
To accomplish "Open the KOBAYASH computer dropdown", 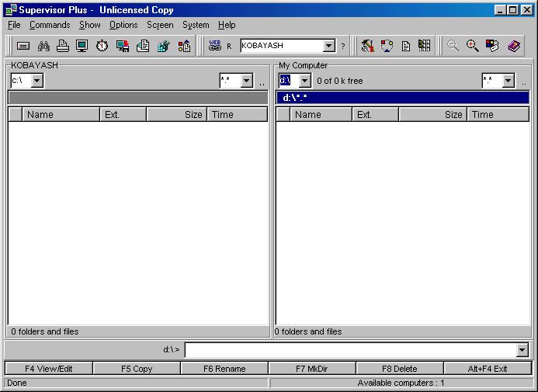I will (328, 47).
